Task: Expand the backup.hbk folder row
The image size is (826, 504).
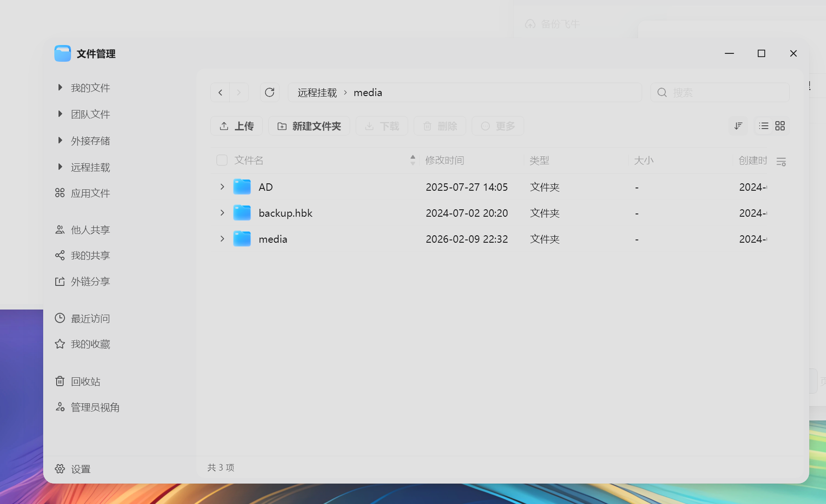Action: click(x=221, y=213)
